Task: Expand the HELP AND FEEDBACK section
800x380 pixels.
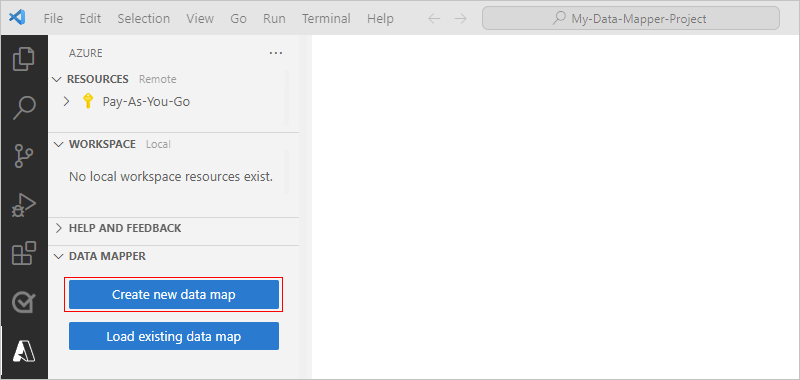Action: point(58,228)
